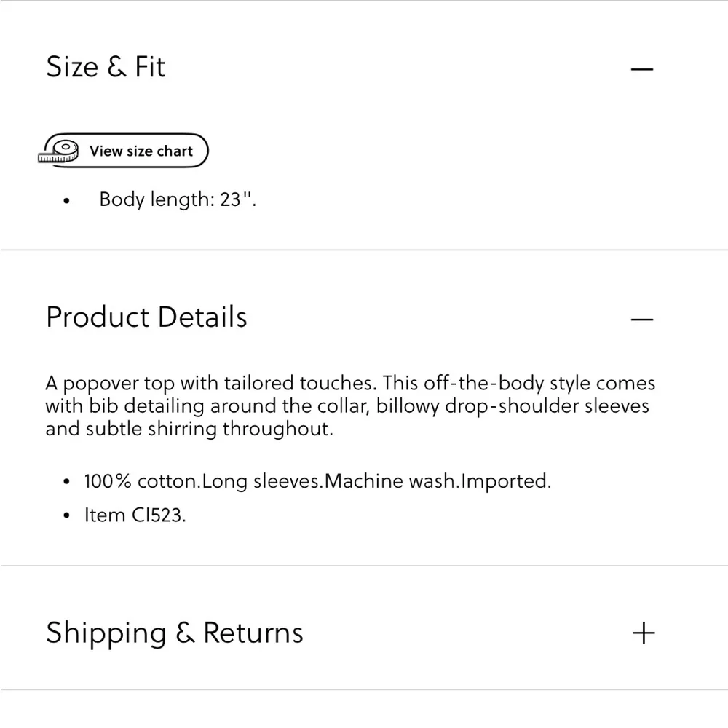
Task: Click the popover top description paragraph
Action: 349,405
